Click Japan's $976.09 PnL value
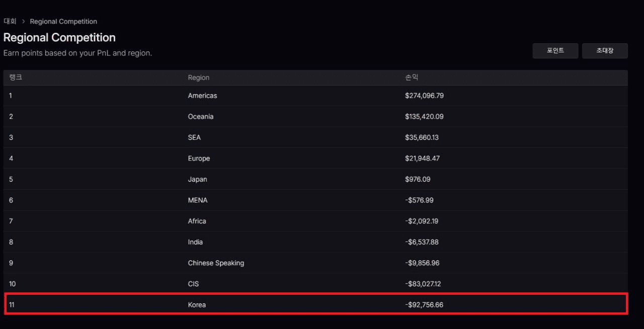This screenshot has width=644, height=329. coord(418,179)
